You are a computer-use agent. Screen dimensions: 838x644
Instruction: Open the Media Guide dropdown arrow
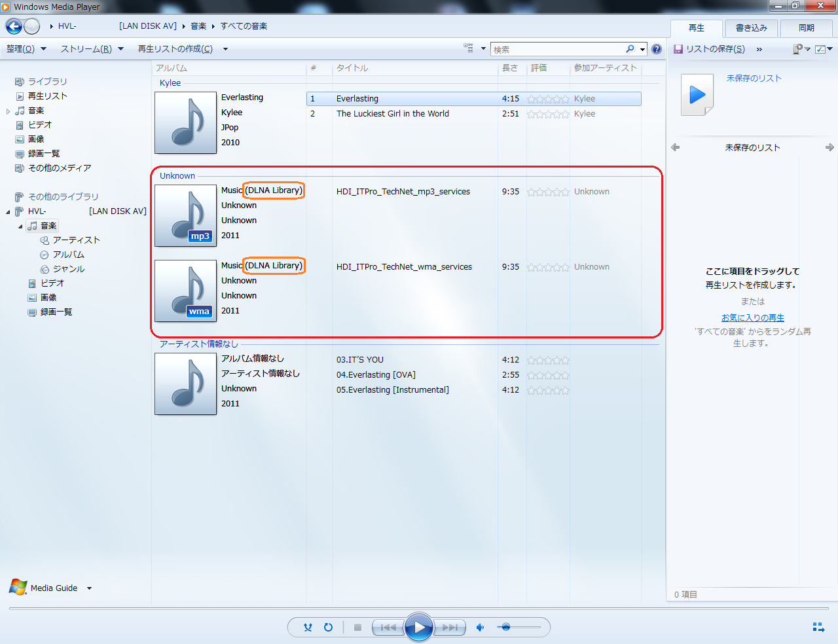click(x=89, y=588)
